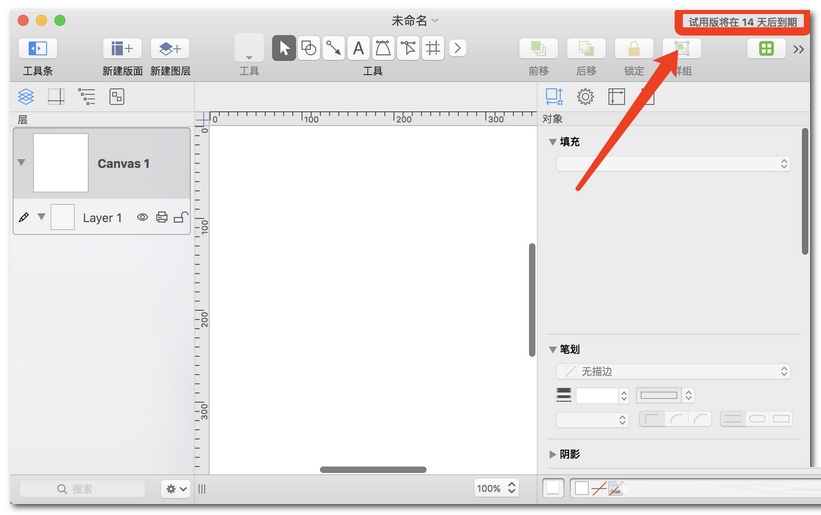Select the line connection tool
The height and width of the screenshot is (515, 821).
click(334, 48)
